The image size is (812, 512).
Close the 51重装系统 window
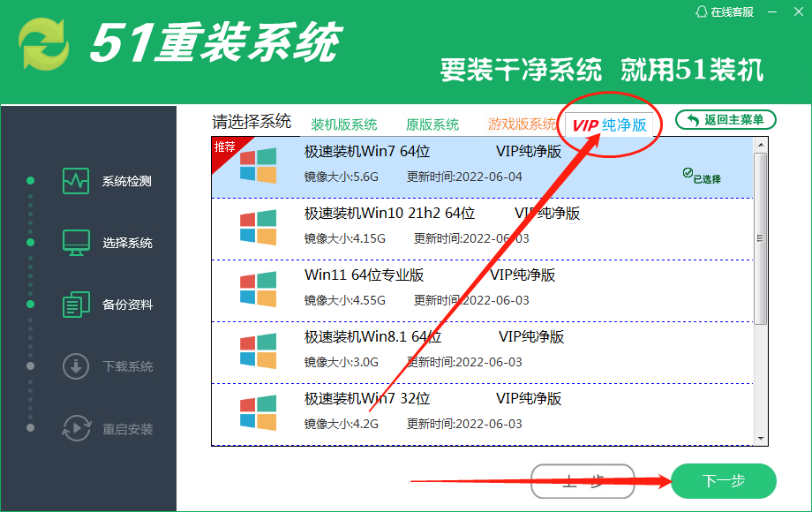[x=799, y=11]
